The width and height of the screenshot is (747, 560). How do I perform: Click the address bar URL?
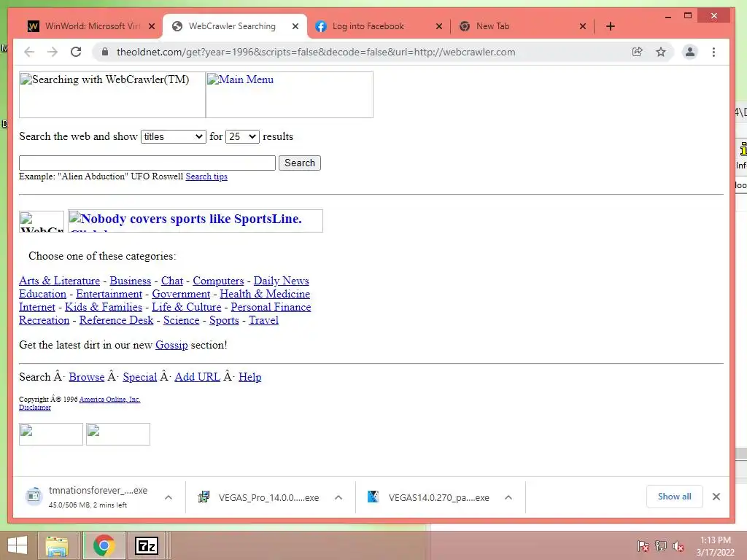(316, 52)
